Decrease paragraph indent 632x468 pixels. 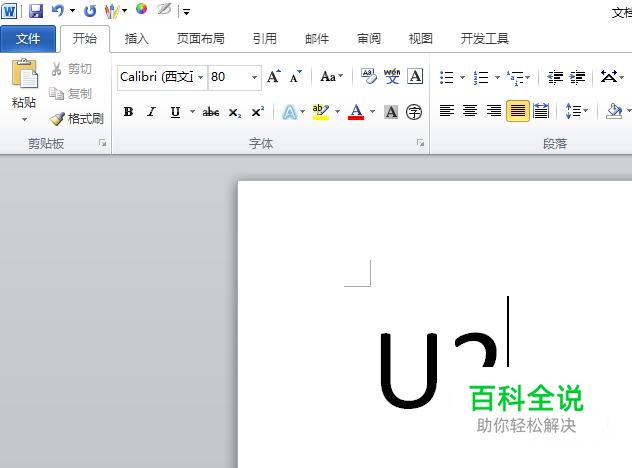pyautogui.click(x=555, y=77)
